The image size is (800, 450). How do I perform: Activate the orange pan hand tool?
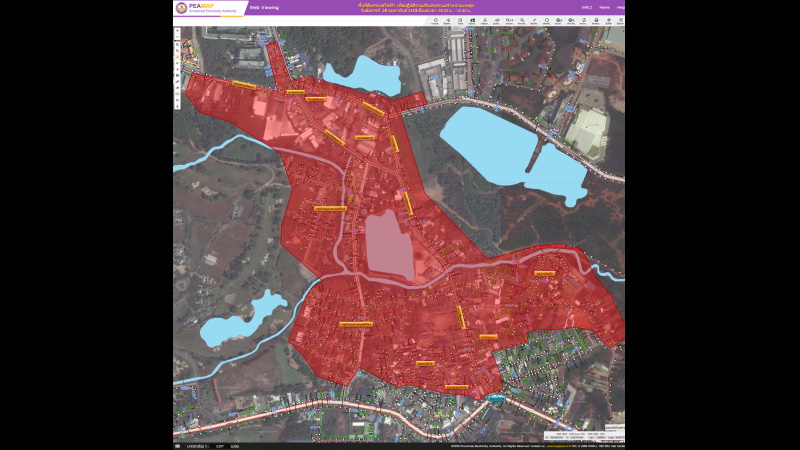[178, 57]
